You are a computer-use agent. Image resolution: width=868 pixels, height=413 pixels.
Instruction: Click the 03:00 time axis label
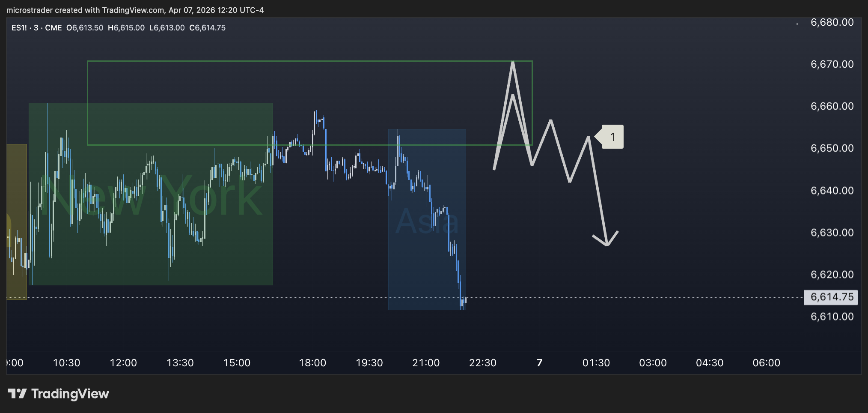tap(653, 363)
